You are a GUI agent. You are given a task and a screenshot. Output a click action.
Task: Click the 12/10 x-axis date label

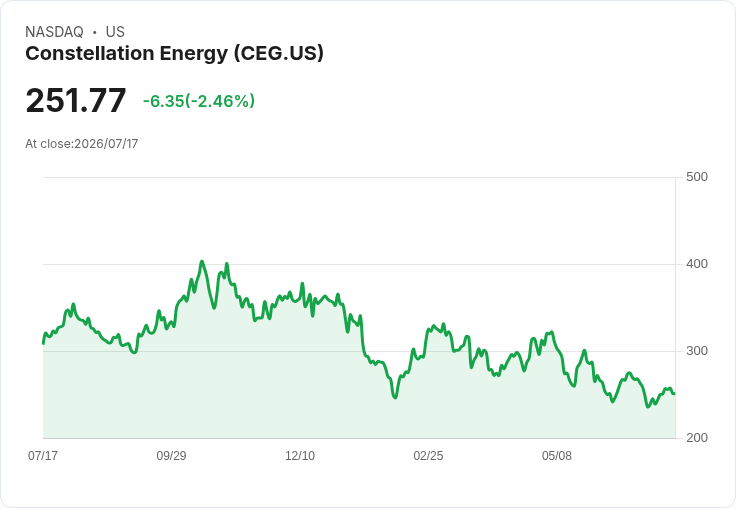[300, 456]
